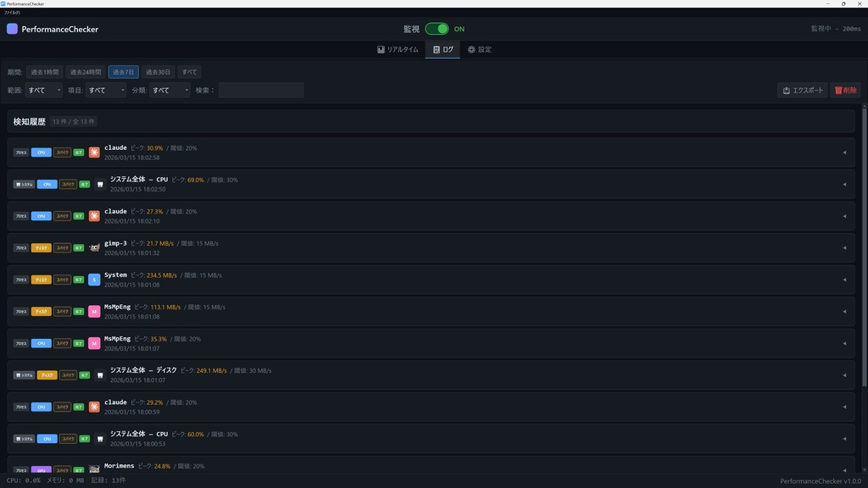Click the PerformanceChecker purple logo icon

click(12, 29)
